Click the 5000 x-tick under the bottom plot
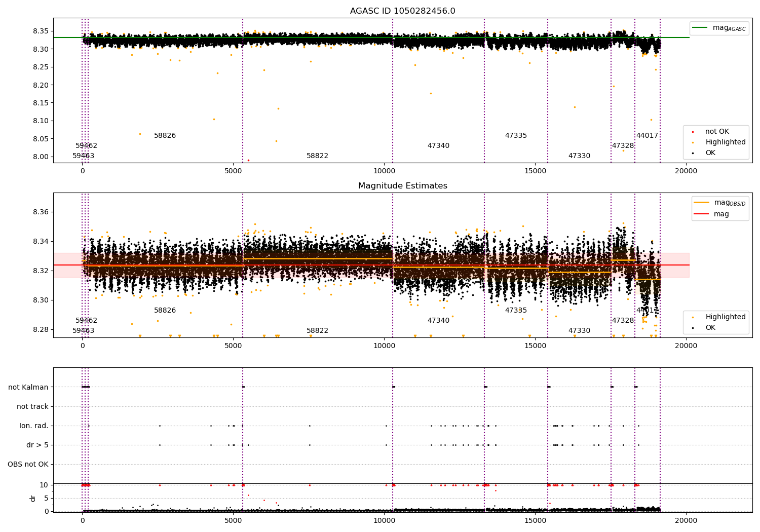 (x=233, y=520)
